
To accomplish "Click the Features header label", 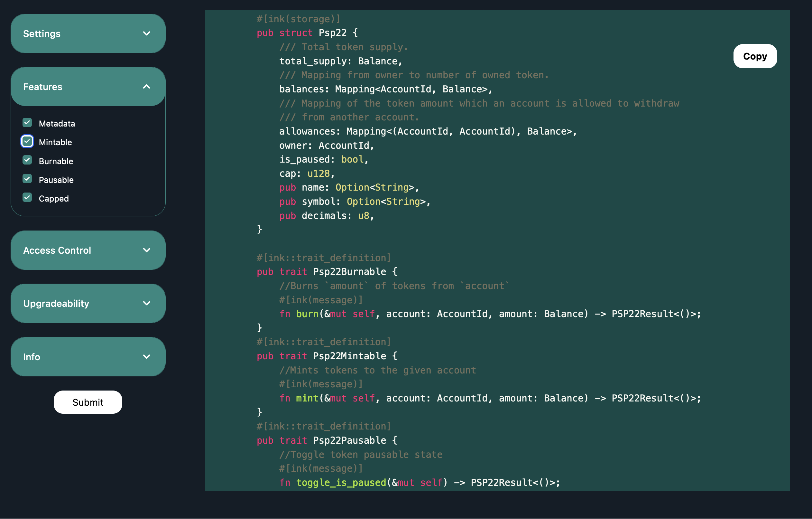I will coord(43,87).
